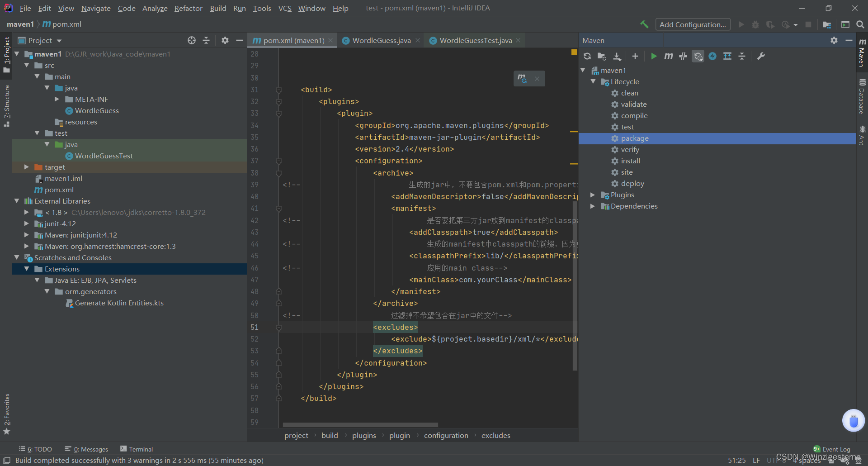Viewport: 868px width, 466px height.
Task: Click locate target icon in Project panel
Action: pos(192,40)
